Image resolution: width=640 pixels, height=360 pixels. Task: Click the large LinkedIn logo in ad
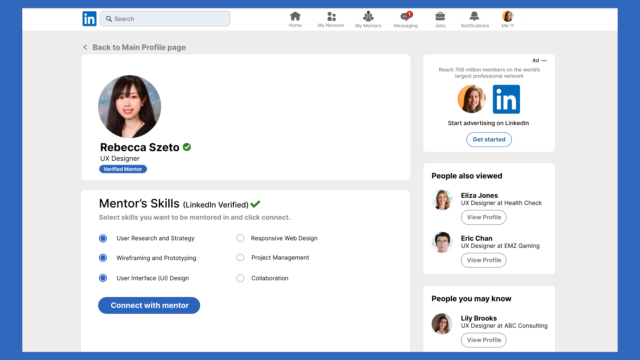tap(506, 99)
